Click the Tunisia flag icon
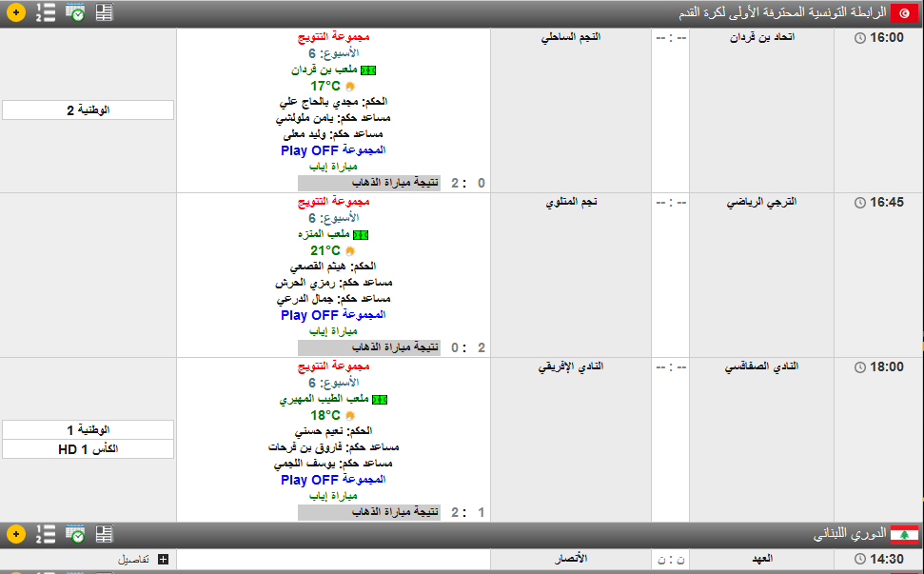924x574 pixels. point(904,13)
